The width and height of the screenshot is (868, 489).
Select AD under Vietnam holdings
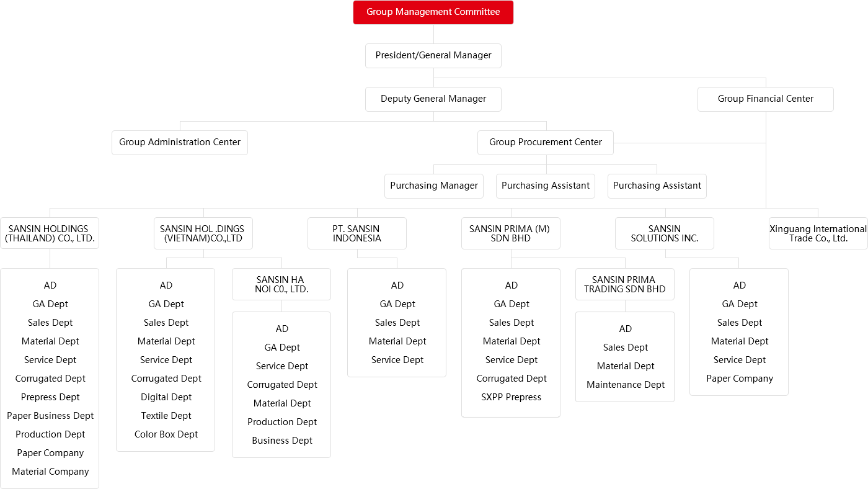tap(166, 285)
